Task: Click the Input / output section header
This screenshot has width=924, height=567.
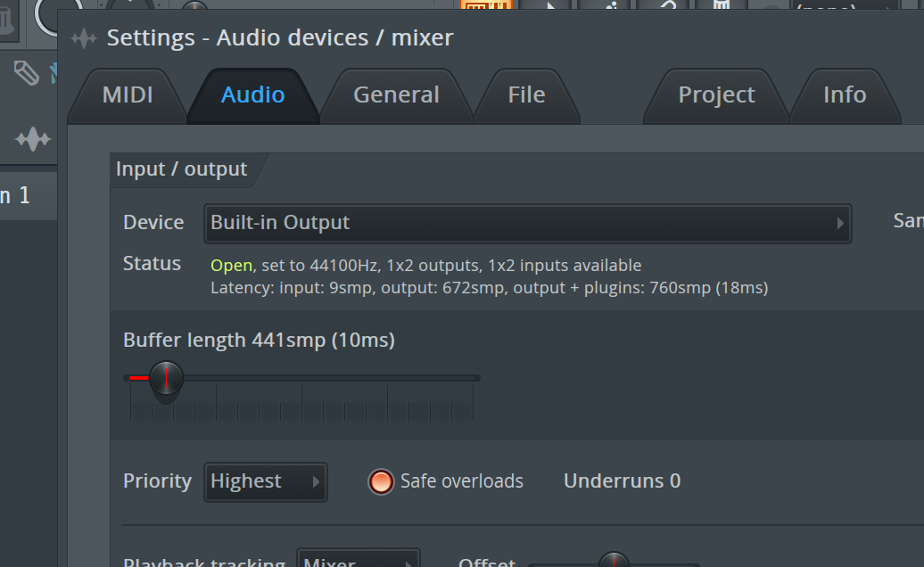Action: (182, 169)
